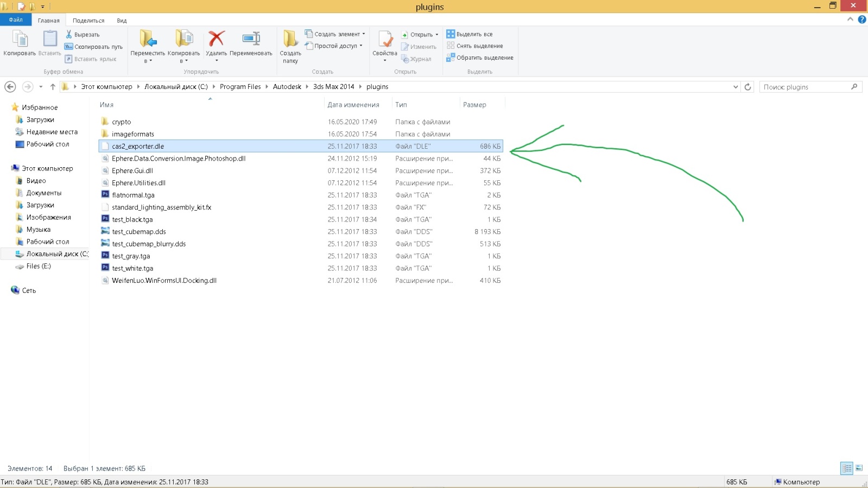868x488 pixels.
Task: Click the Delete (Удалить) red X icon
Action: tap(216, 39)
